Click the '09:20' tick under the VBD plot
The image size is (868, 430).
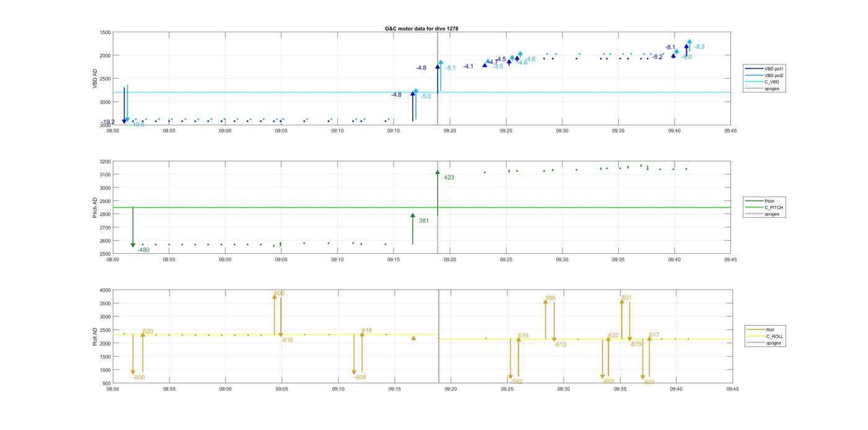pos(450,131)
